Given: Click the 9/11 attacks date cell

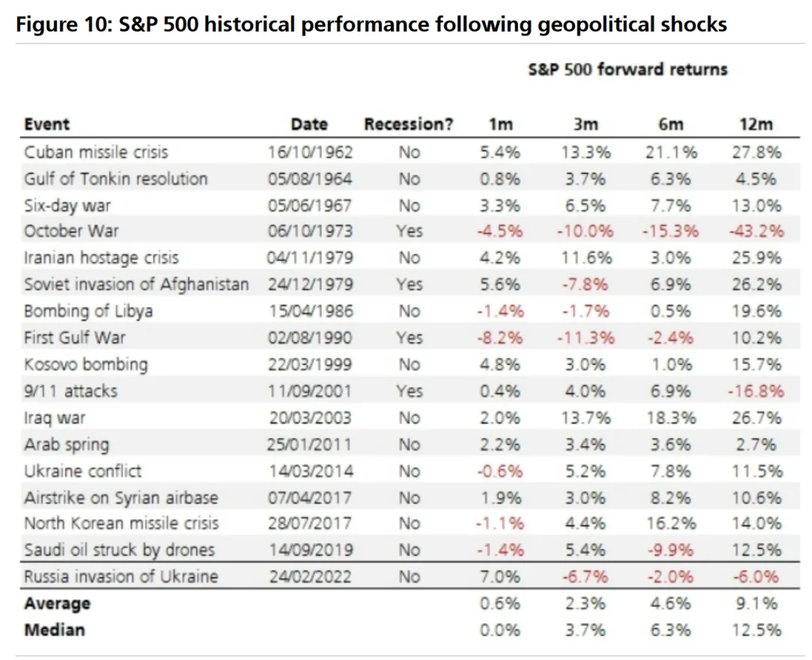Looking at the screenshot, I should pos(311,391).
